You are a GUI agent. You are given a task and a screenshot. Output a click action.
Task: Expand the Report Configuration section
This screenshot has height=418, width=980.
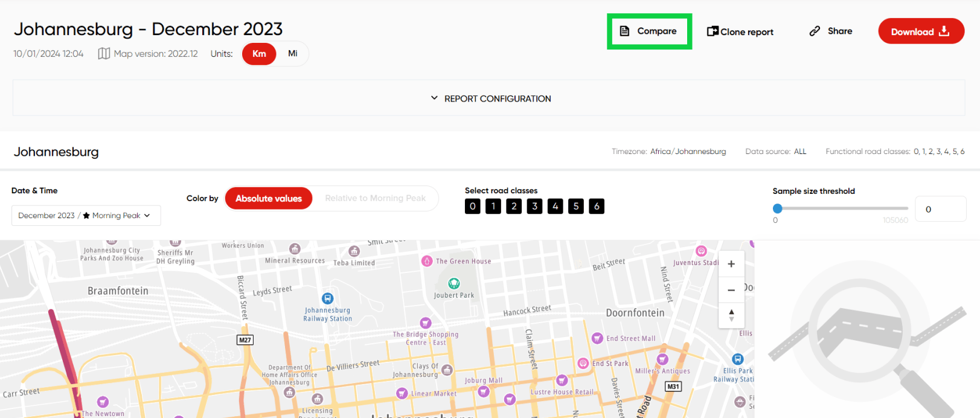click(490, 98)
